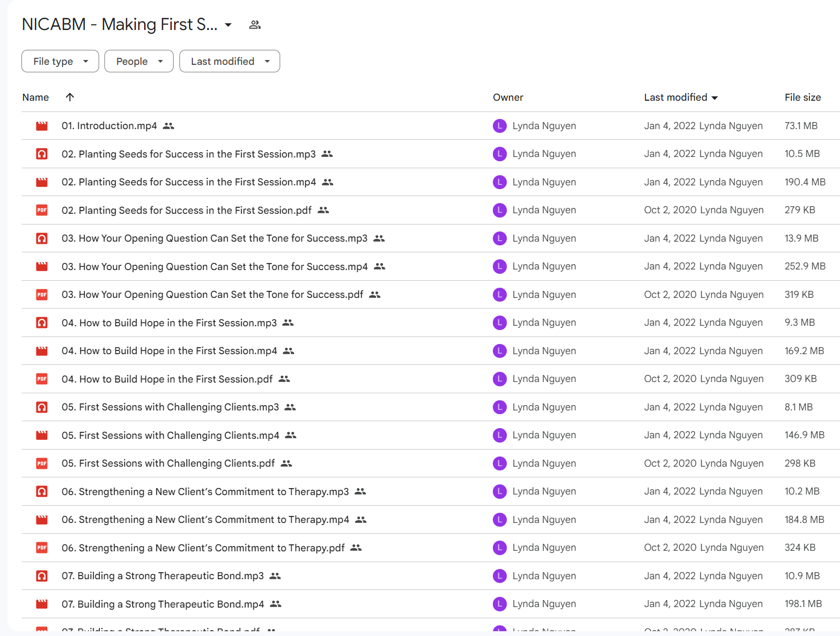Image resolution: width=840 pixels, height=636 pixels.
Task: Open the Last modified filter chip
Action: tap(229, 61)
